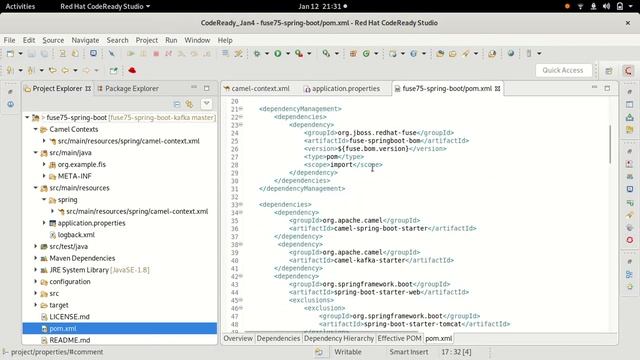The width and height of the screenshot is (640, 360).
Task: Open the File menu
Action: 9,40
